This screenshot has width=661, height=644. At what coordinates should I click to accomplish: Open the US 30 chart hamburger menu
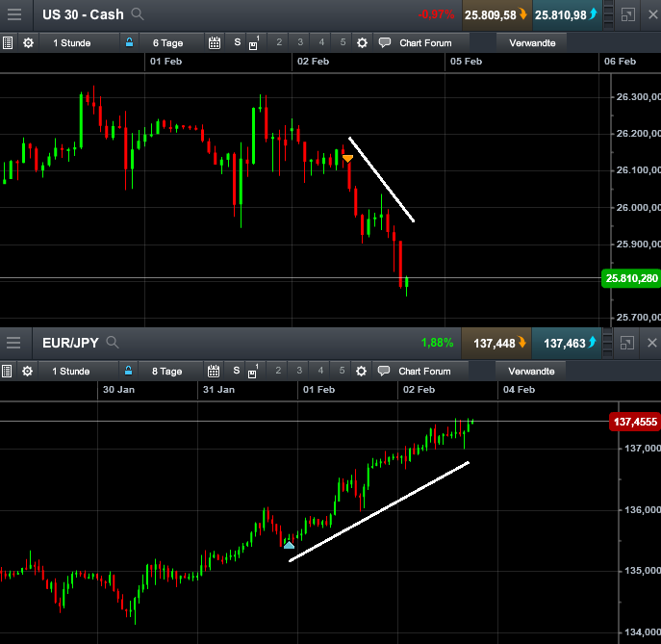click(x=14, y=14)
